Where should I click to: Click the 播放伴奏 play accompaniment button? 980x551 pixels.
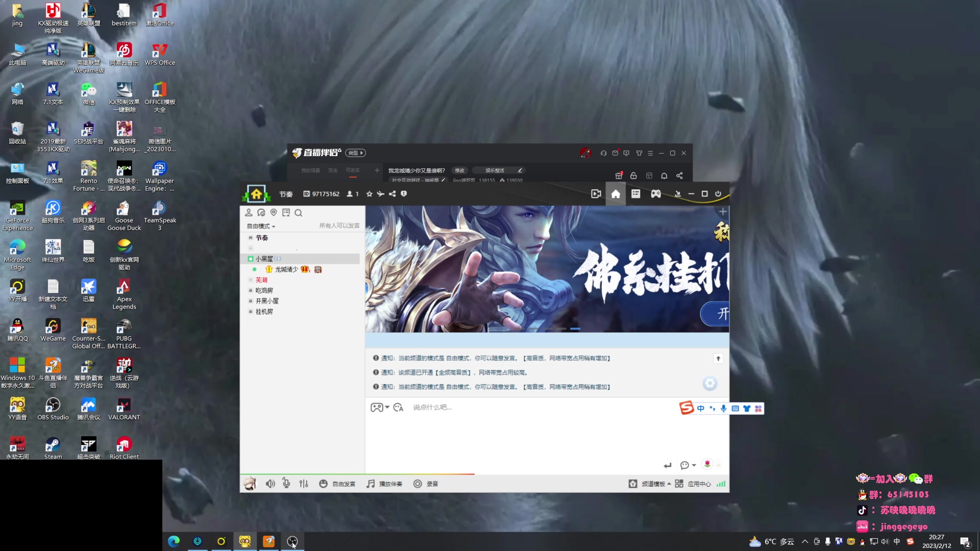click(384, 484)
